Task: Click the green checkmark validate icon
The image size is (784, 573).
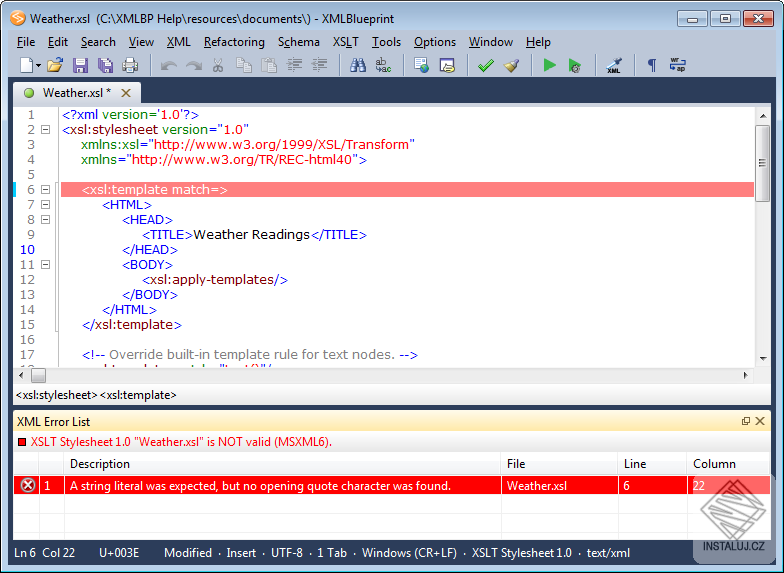Action: pos(486,66)
